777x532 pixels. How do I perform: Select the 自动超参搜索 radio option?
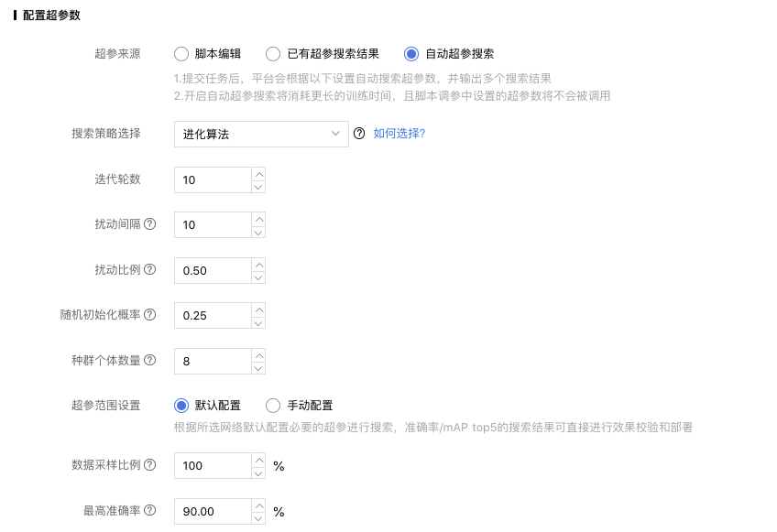tap(411, 53)
